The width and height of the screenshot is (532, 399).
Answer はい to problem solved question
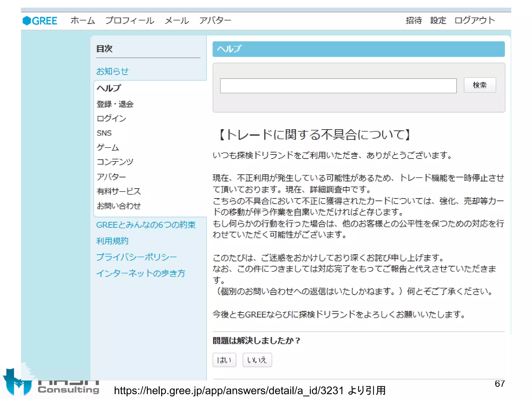pyautogui.click(x=224, y=360)
